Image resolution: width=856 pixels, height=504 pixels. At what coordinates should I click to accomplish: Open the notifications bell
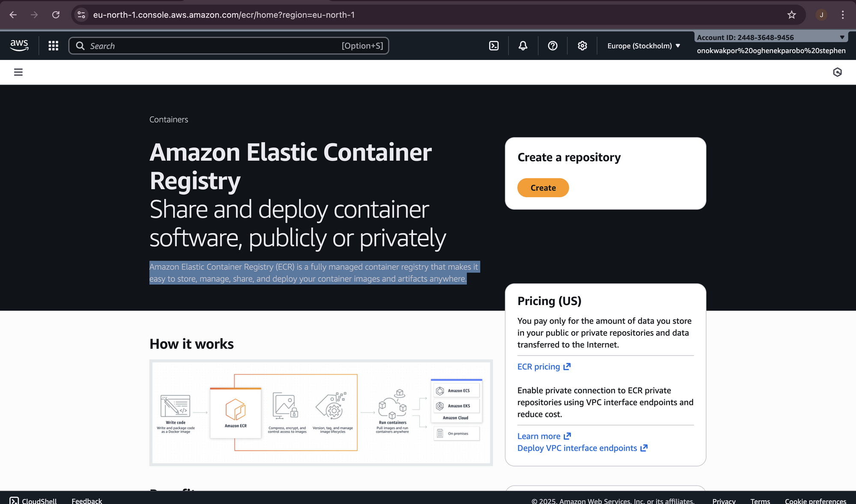(x=523, y=46)
